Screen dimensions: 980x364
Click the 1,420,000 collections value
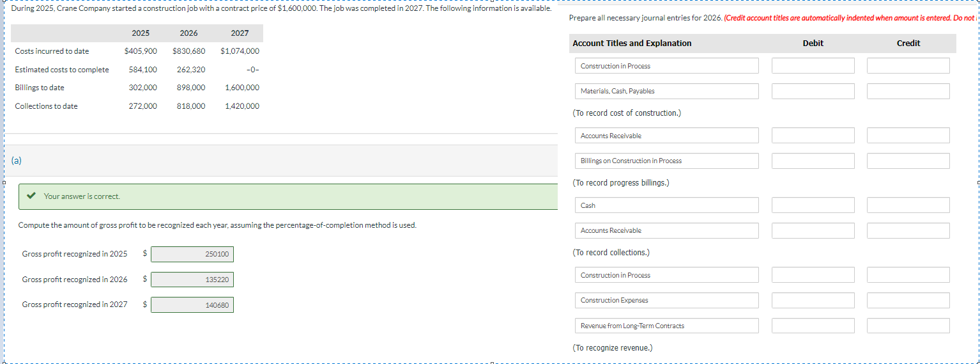[242, 106]
